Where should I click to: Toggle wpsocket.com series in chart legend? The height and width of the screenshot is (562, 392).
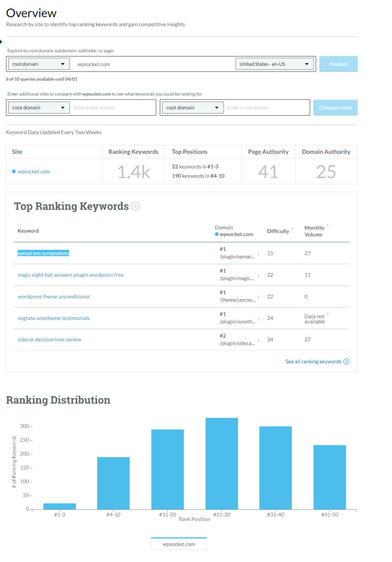click(179, 544)
